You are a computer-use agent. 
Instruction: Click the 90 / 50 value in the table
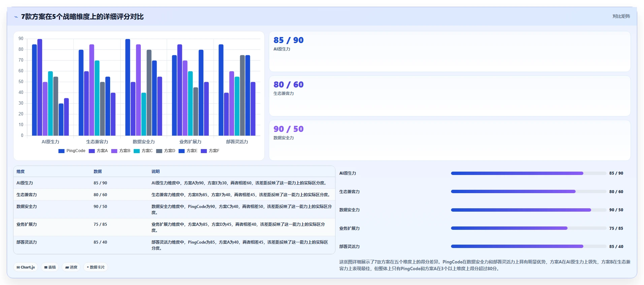click(x=100, y=207)
